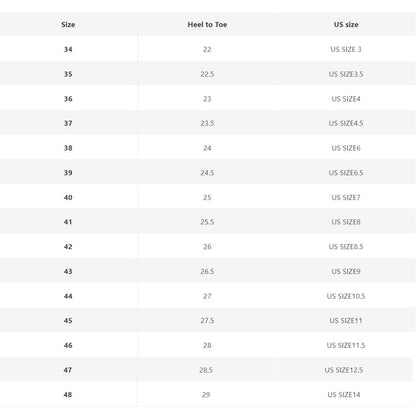This screenshot has height=416, width=416.
Task: Select size 38 row label
Action: tap(68, 148)
